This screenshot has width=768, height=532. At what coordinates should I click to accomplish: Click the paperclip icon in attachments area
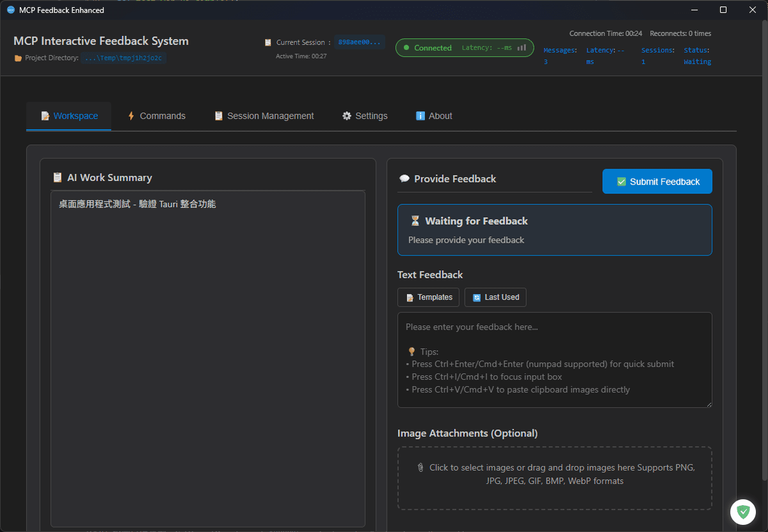(x=420, y=467)
